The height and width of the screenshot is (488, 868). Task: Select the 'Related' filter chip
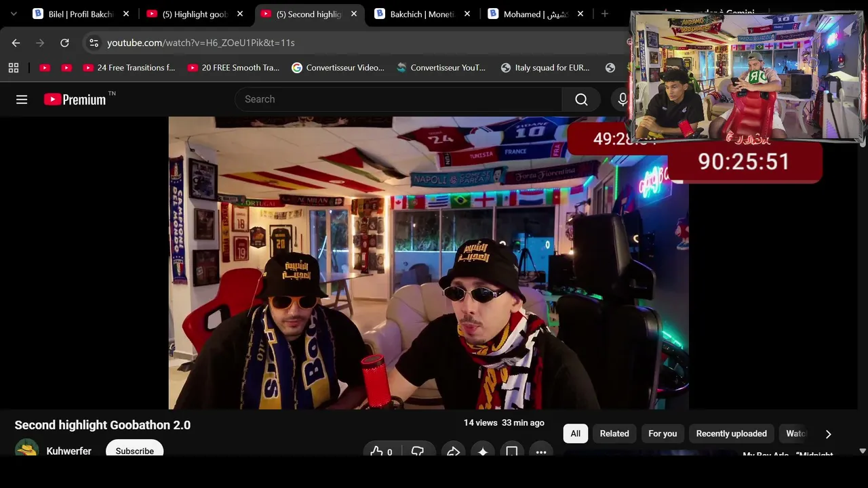[x=614, y=434]
